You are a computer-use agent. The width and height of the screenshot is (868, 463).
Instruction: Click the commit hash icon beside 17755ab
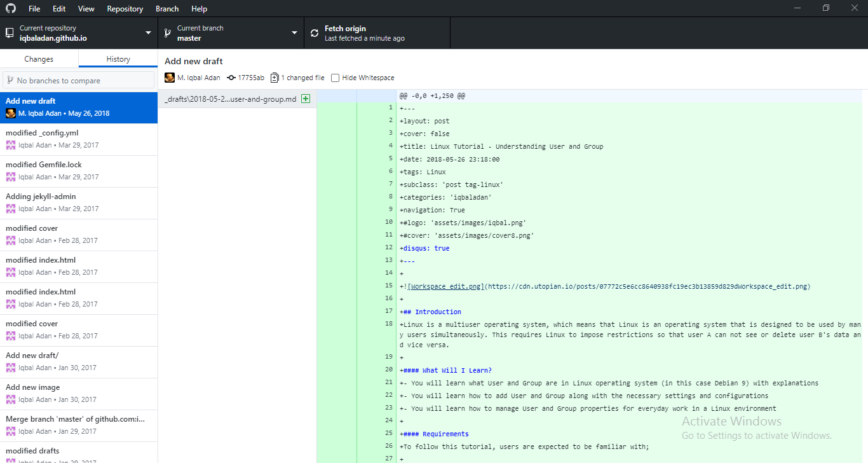(231, 78)
